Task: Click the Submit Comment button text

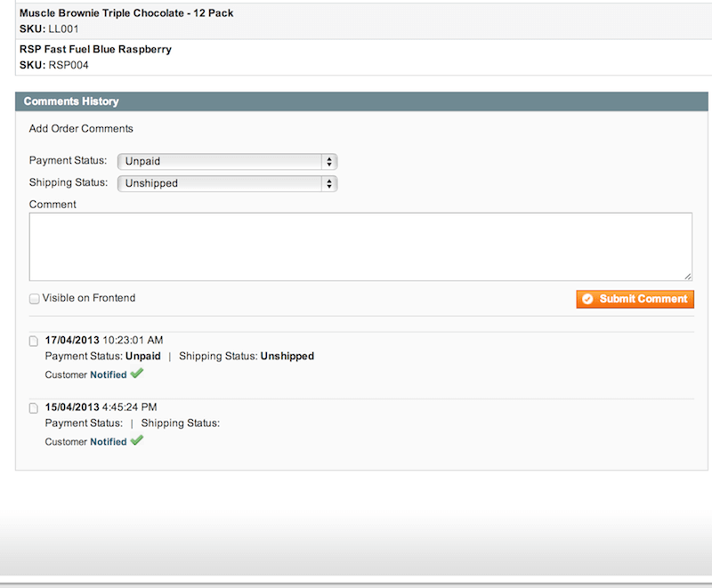Action: (643, 299)
